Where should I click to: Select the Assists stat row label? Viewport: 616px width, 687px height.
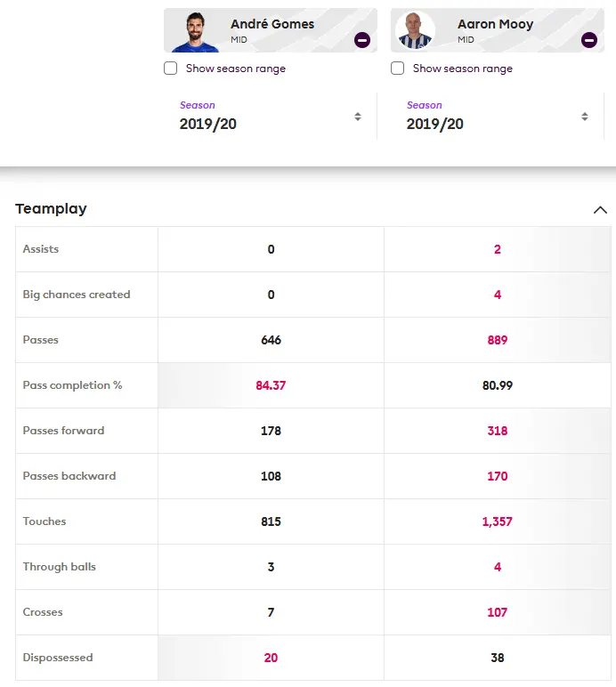(x=41, y=249)
